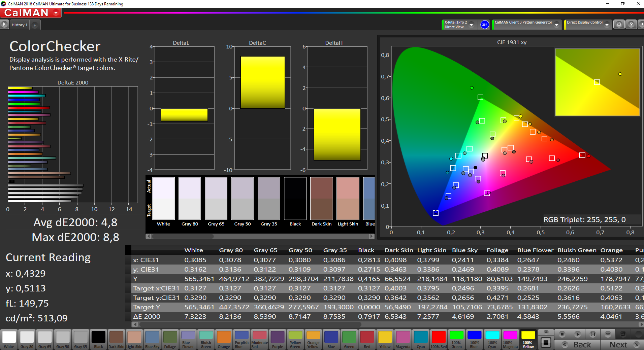The image size is (644, 350).
Task: Open Direct Display Control dropdown
Action: [x=607, y=25]
